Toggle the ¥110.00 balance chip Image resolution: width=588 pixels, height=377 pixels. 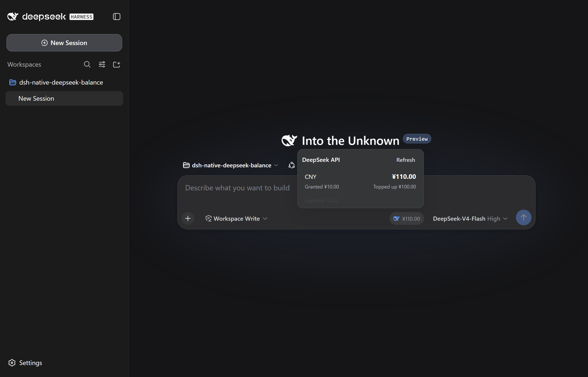pos(407,218)
